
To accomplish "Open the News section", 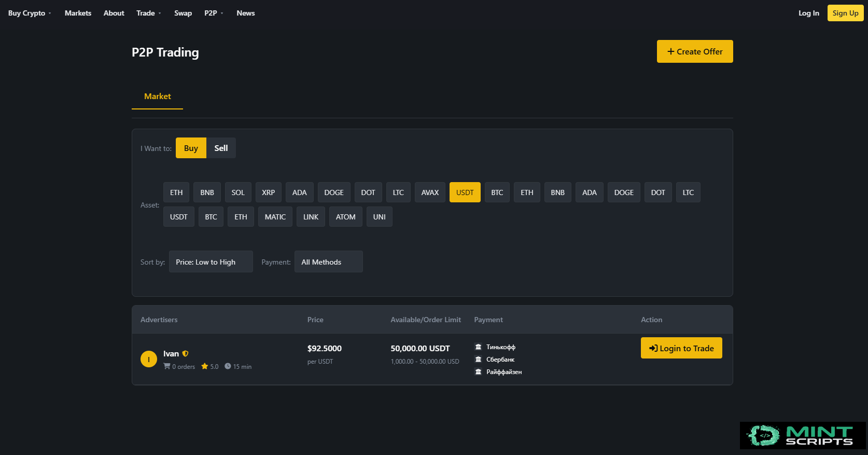I will pyautogui.click(x=246, y=13).
